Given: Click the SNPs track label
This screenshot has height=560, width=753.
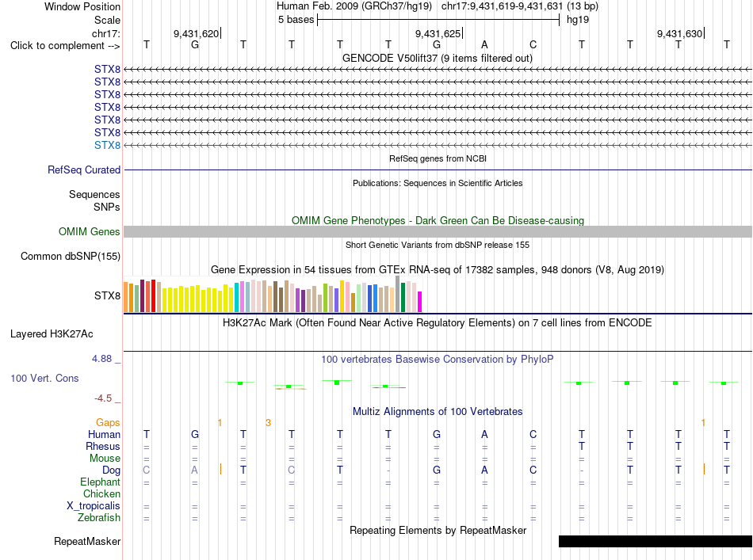Looking at the screenshot, I should pos(107,207).
